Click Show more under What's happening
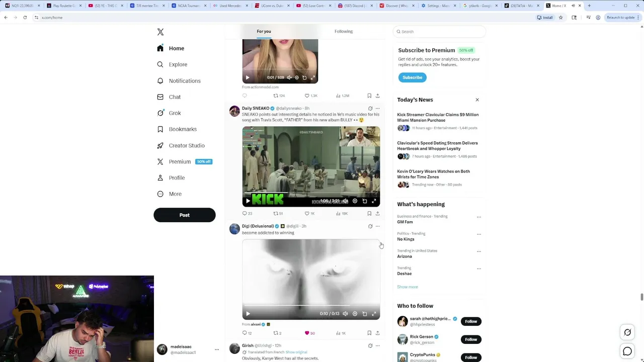This screenshot has width=644, height=362. pos(408,287)
